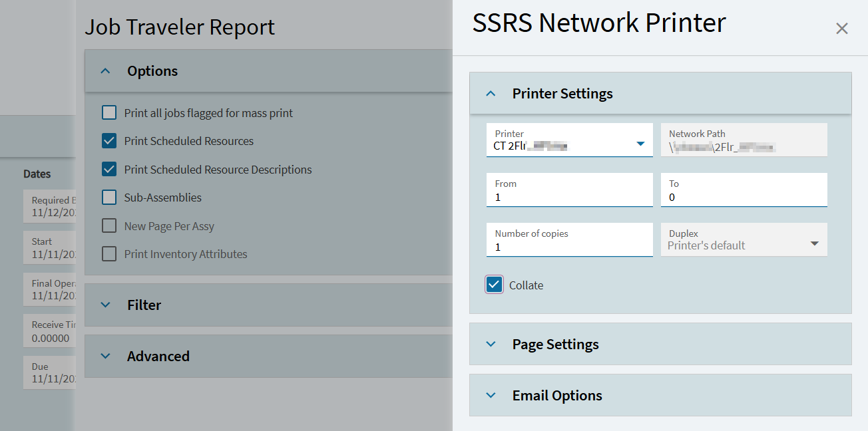The height and width of the screenshot is (431, 868).
Task: Select the To page input field
Action: pyautogui.click(x=744, y=195)
